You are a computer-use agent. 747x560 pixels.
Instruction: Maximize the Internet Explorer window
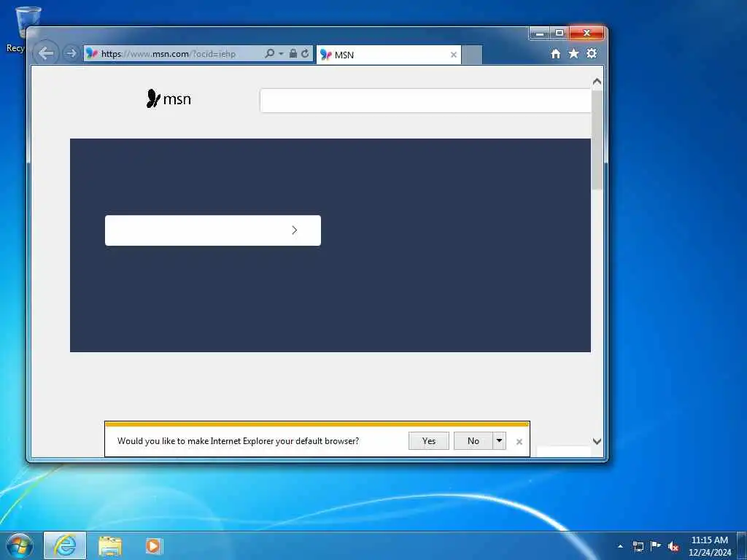coord(560,34)
